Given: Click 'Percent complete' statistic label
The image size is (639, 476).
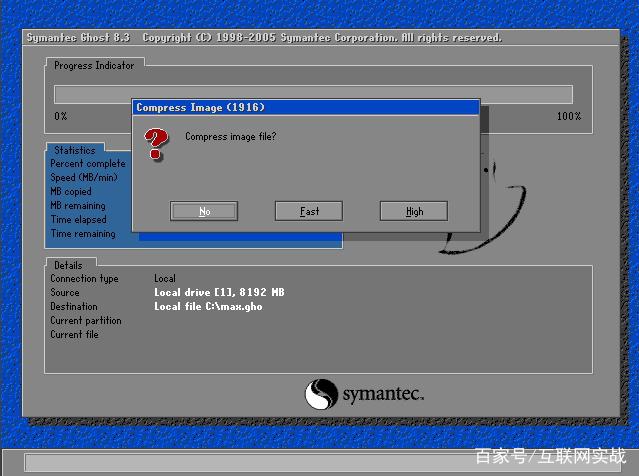Looking at the screenshot, I should pyautogui.click(x=88, y=164).
